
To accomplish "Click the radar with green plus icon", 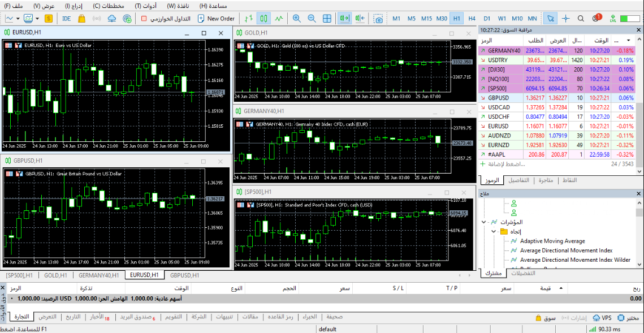I will point(127,19).
